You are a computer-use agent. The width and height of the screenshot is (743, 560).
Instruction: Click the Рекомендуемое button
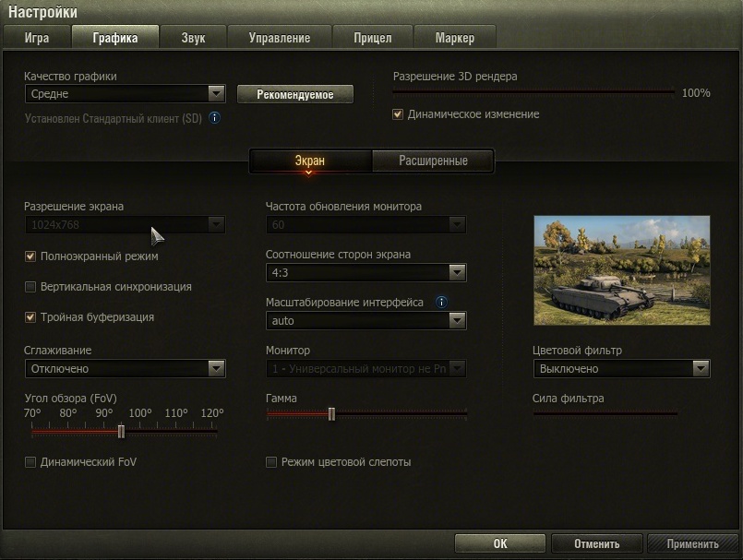coord(295,94)
